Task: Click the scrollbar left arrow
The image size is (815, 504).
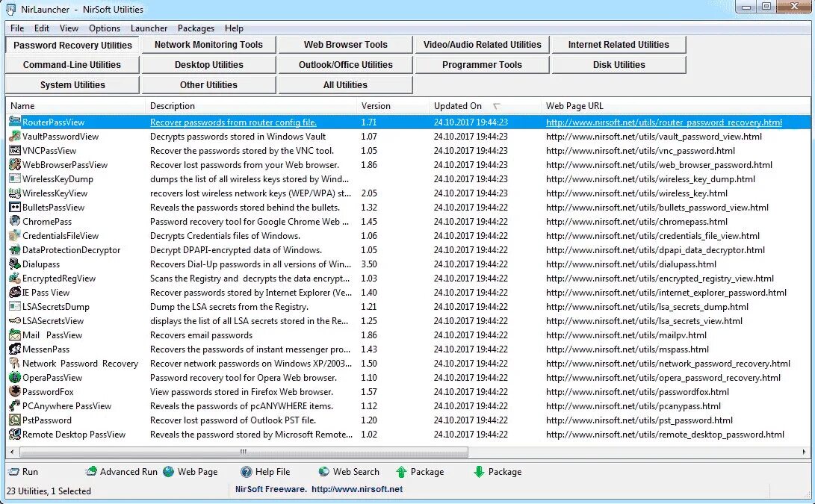Action: click(12, 452)
